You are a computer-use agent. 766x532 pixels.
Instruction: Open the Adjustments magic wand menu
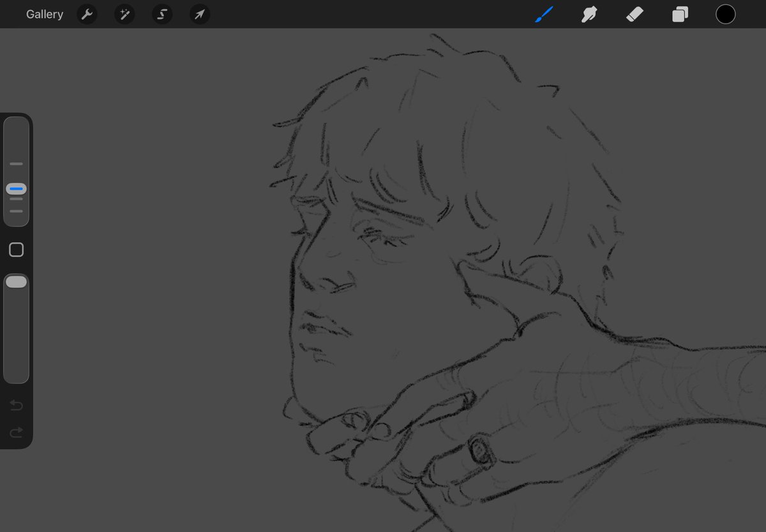coord(124,14)
